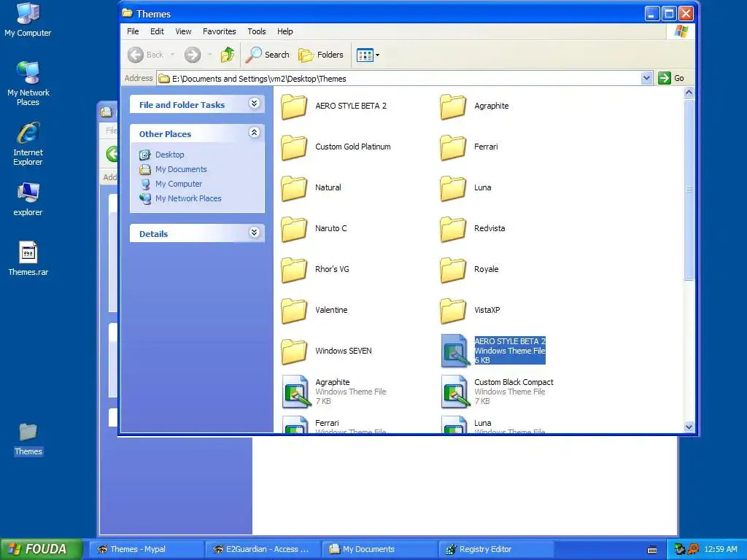The height and width of the screenshot is (560, 747).
Task: Select the Themes folder on the desktop
Action: point(28,440)
